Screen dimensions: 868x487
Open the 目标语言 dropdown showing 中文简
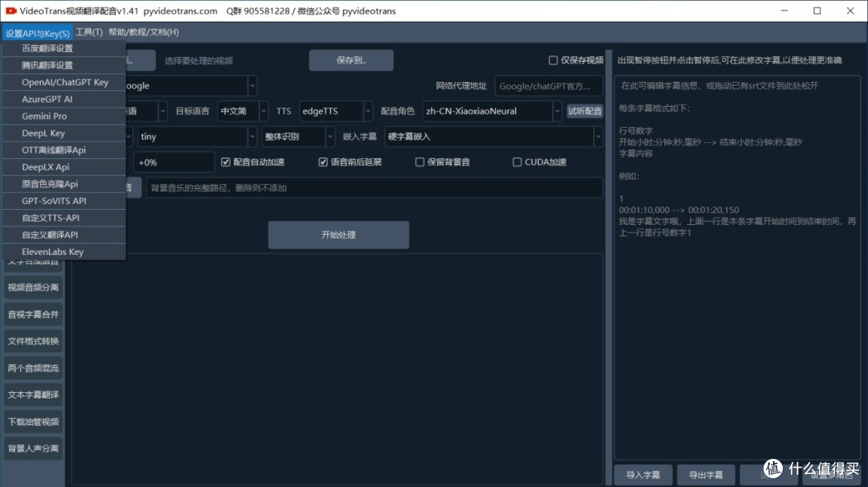[x=243, y=111]
